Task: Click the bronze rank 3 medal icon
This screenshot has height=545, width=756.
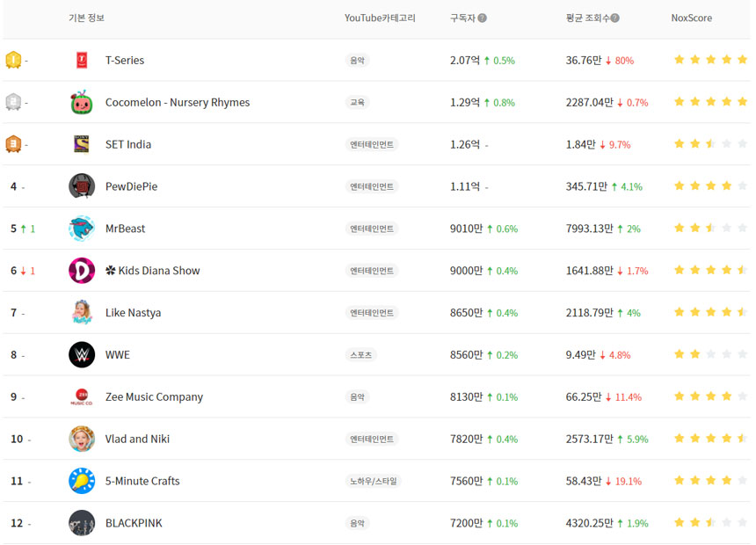Action: (x=13, y=144)
